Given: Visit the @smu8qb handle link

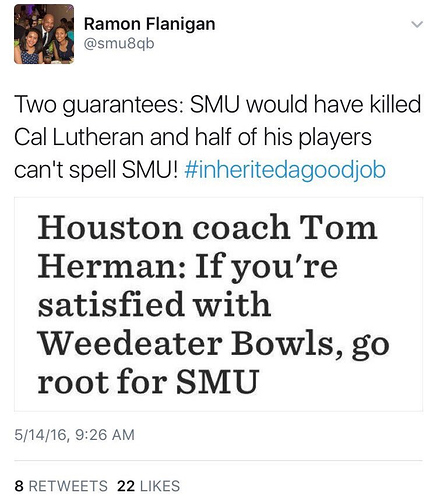Looking at the screenshot, I should point(119,44).
